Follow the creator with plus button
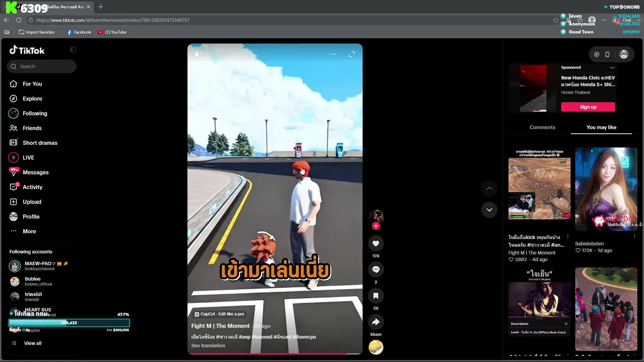 pos(376,226)
